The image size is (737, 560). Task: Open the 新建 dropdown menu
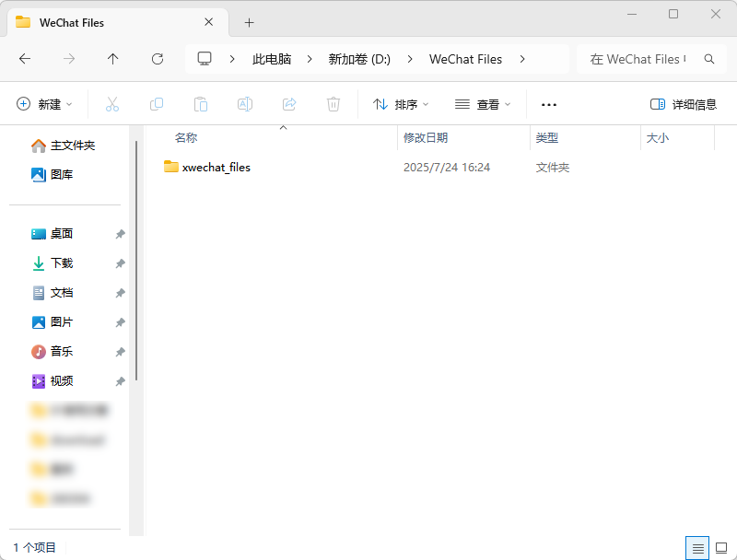43,104
